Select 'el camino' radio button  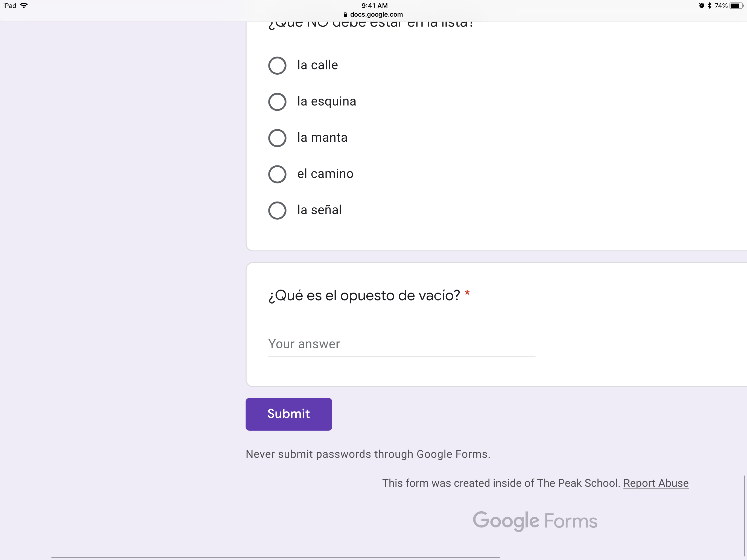(277, 174)
